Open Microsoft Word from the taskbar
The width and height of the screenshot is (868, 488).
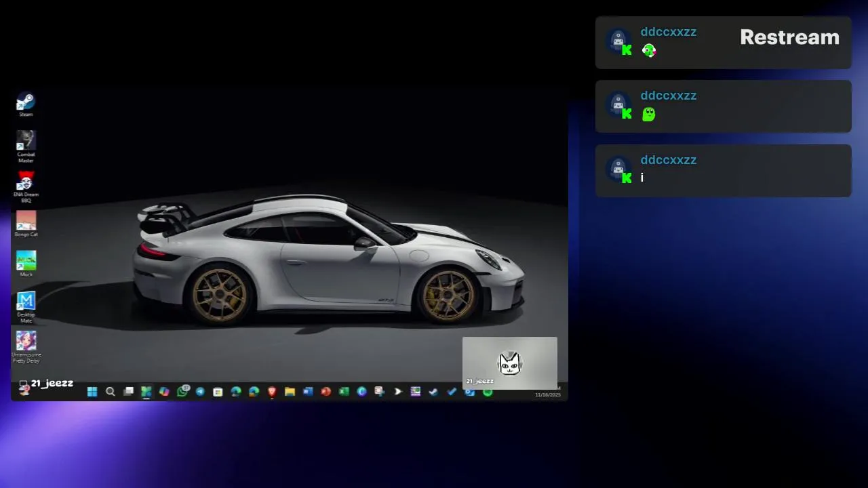308,392
